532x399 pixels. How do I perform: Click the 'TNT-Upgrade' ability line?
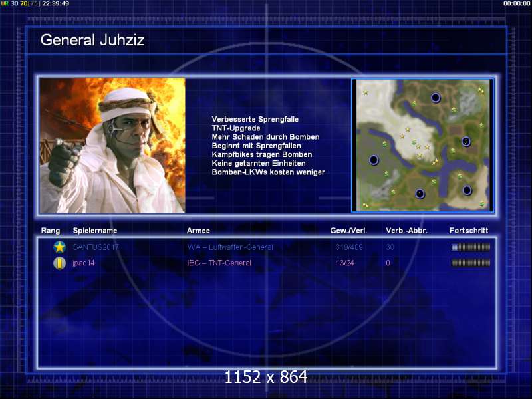(236, 128)
